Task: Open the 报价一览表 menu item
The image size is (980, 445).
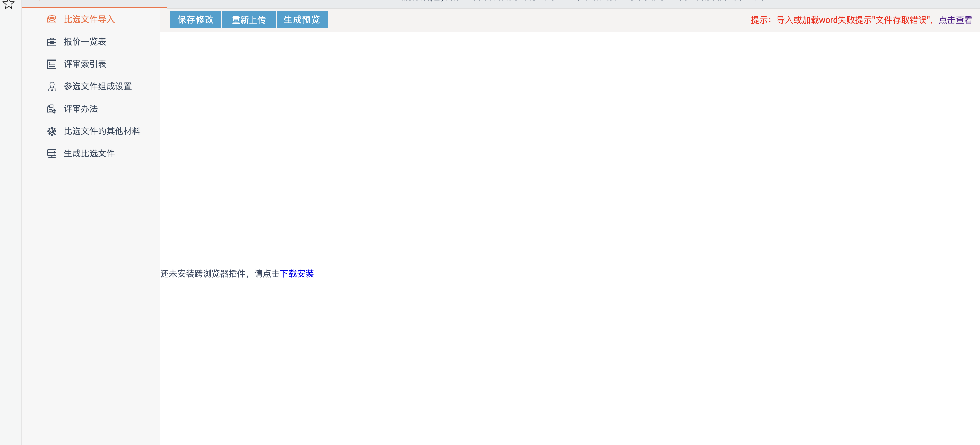Action: tap(85, 42)
